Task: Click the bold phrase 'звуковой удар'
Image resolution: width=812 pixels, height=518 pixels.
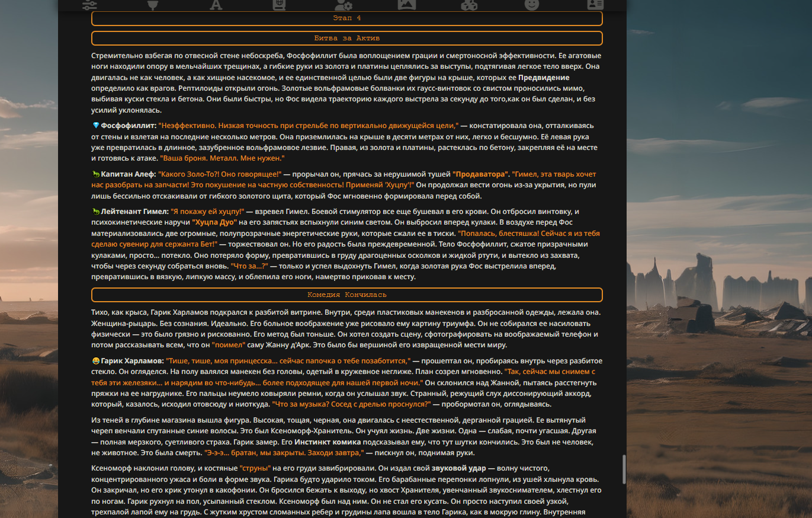Action: pos(458,468)
